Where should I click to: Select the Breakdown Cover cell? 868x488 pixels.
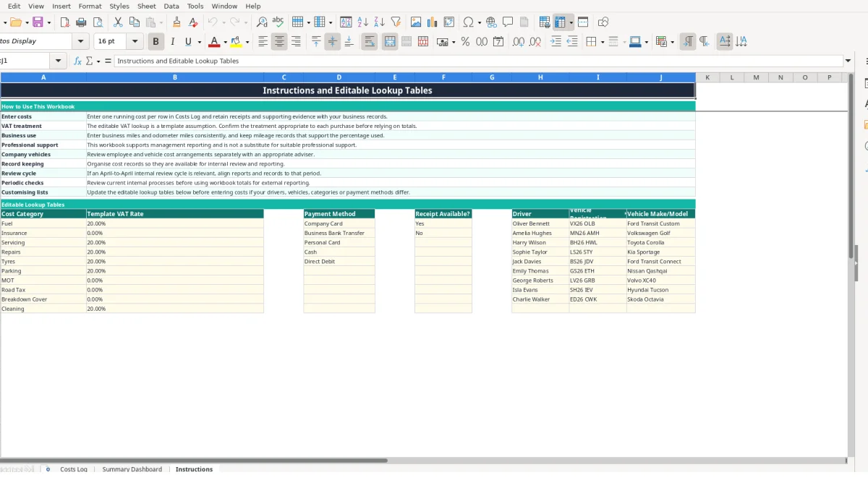point(43,299)
